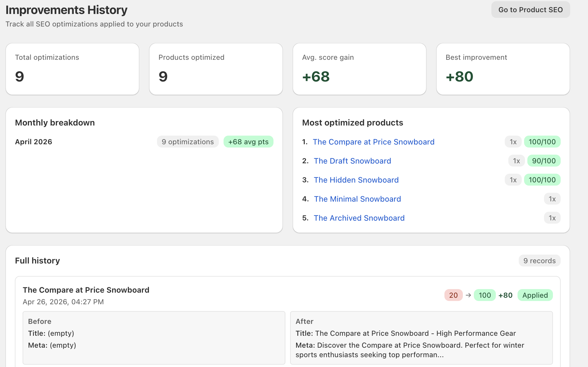Click the 9 optimizations badge
Screen dimensions: 588x367
pyautogui.click(x=188, y=142)
